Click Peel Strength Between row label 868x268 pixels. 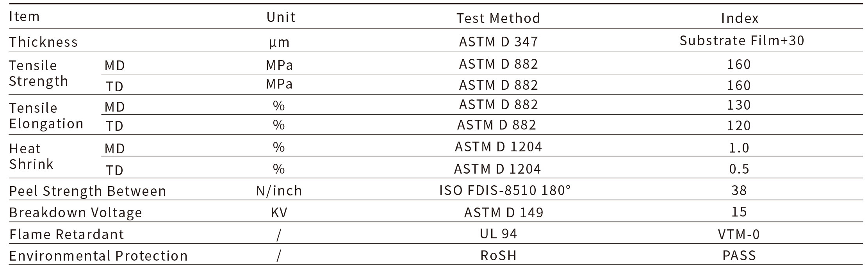87,191
